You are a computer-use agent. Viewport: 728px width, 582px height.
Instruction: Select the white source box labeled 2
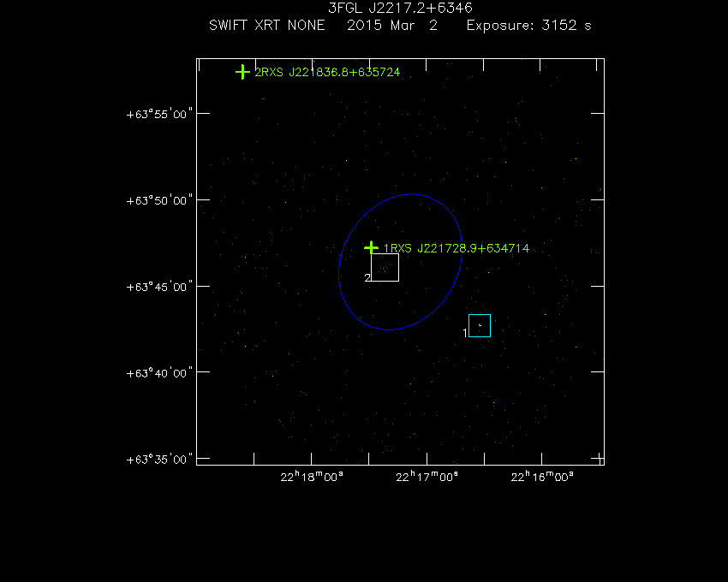click(385, 267)
